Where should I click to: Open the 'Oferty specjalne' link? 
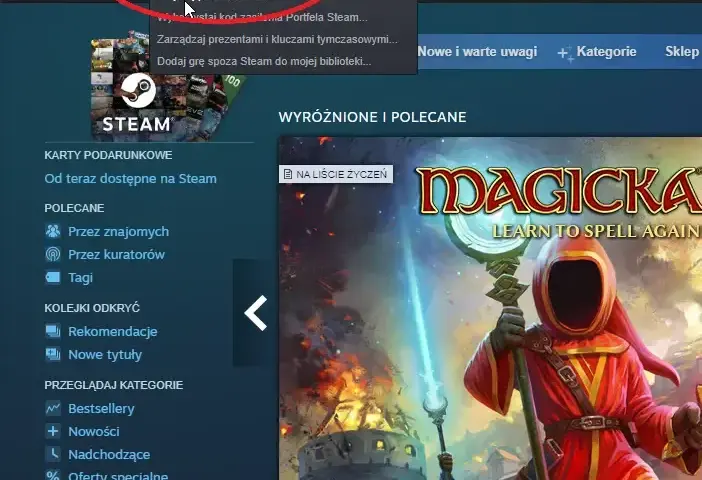[x=118, y=476]
